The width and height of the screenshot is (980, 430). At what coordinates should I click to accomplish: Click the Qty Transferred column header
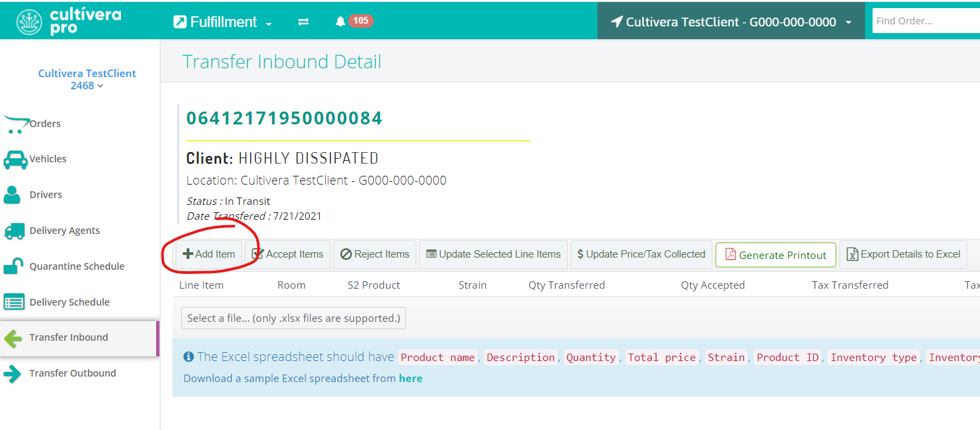click(566, 285)
